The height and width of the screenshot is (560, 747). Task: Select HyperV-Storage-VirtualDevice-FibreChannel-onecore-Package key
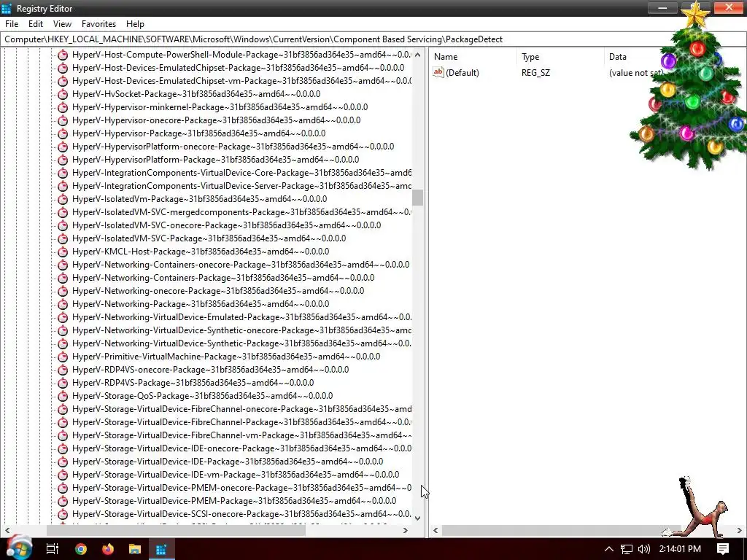point(241,409)
